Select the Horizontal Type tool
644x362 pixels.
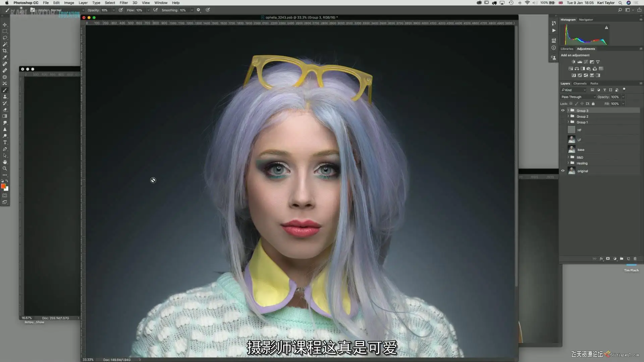[x=5, y=142]
